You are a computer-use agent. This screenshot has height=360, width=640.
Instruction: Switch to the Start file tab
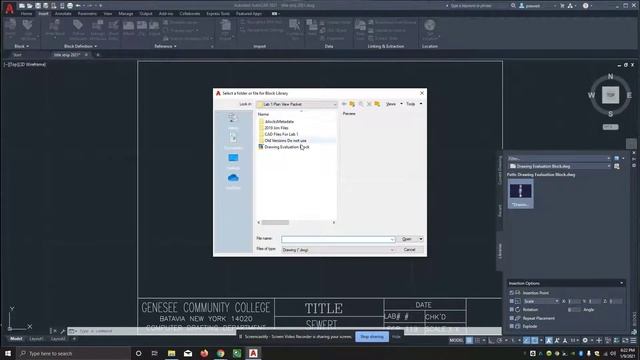[17, 55]
